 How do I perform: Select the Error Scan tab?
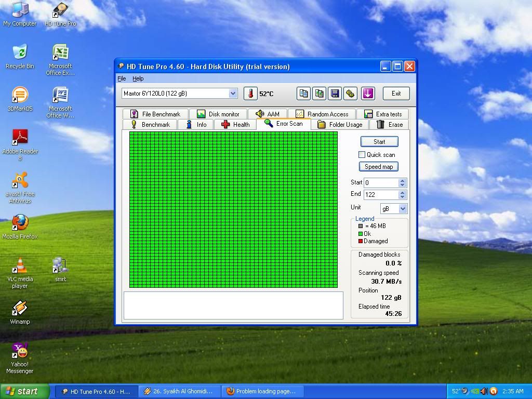pos(283,124)
